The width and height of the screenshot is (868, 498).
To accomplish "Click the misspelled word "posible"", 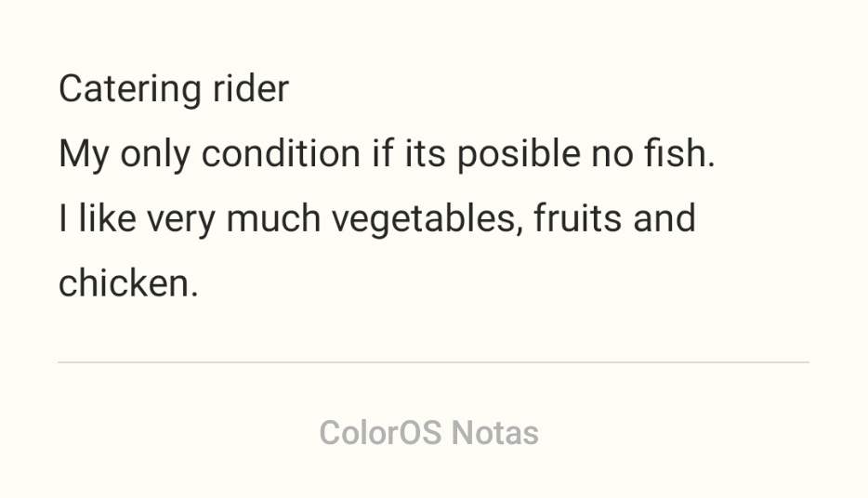I will [519, 153].
